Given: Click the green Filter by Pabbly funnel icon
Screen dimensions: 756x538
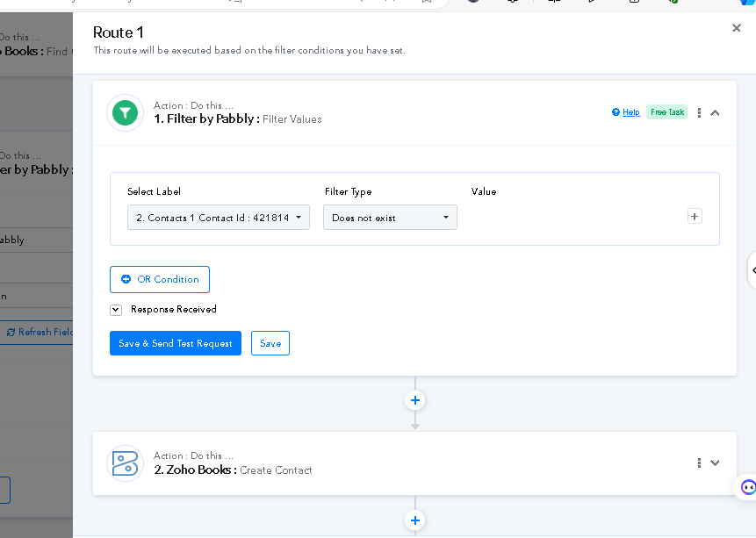Looking at the screenshot, I should 125,113.
